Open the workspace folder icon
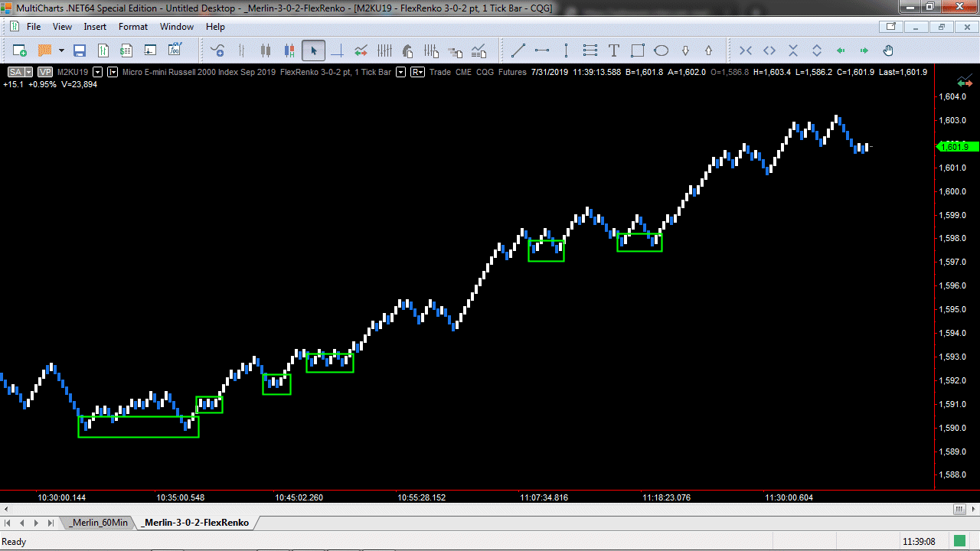This screenshot has height=551, width=980. [44, 51]
